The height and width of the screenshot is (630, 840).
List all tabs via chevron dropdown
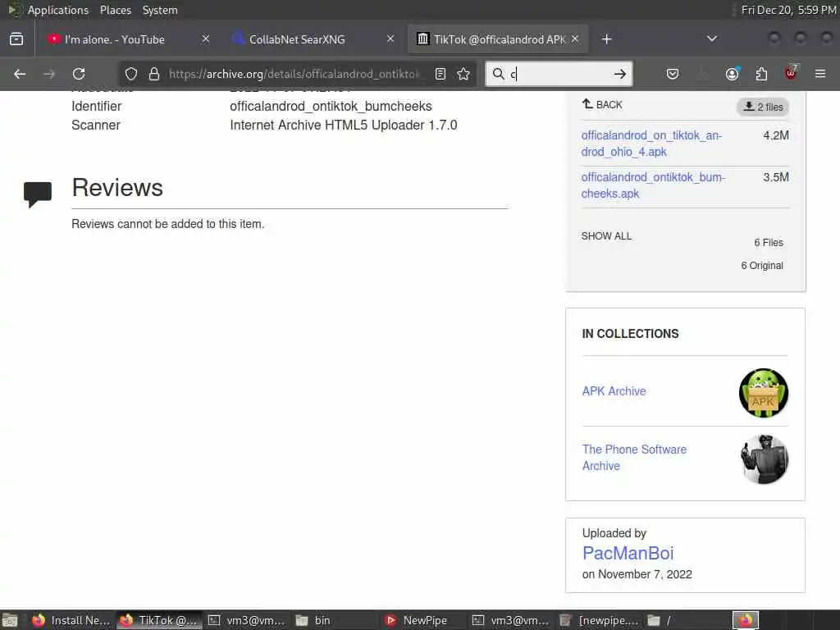coord(711,39)
